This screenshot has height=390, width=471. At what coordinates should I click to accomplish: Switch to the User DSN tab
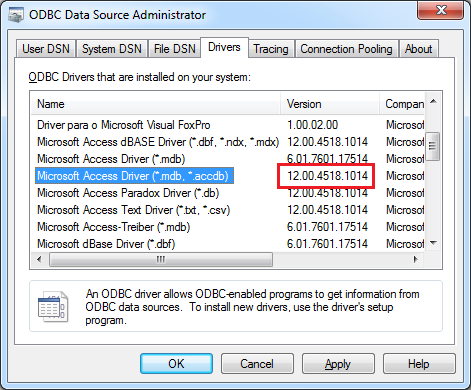[x=46, y=49]
